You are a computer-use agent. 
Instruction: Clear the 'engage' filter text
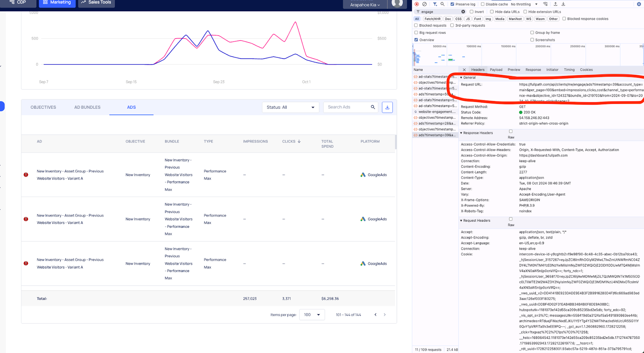click(x=463, y=12)
